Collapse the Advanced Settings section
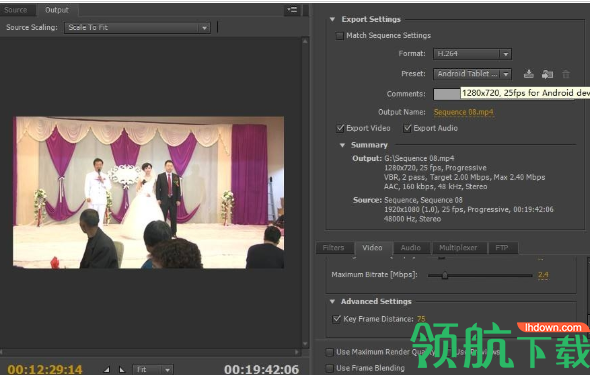The width and height of the screenshot is (590, 375). pos(332,301)
